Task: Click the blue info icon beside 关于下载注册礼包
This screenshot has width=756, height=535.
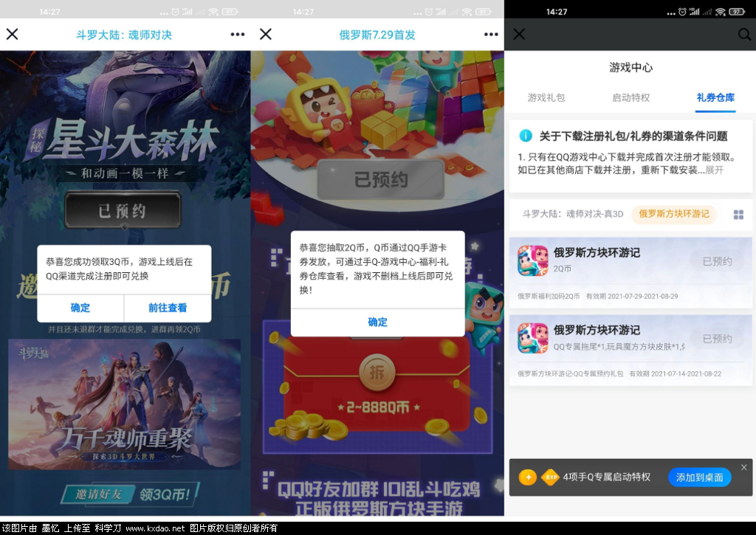Action: [x=526, y=136]
